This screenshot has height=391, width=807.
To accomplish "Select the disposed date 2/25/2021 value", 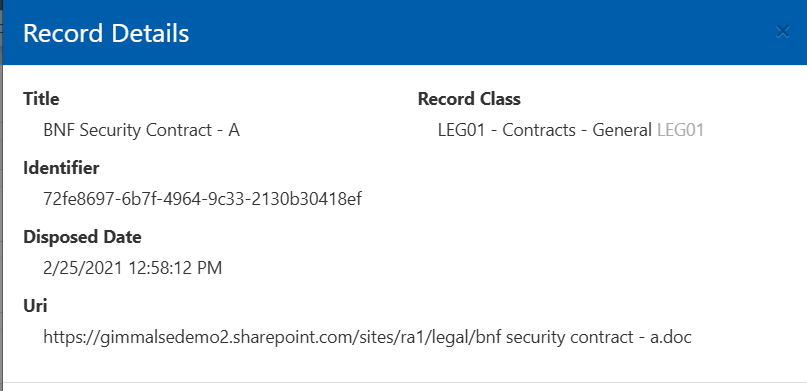I will 132,268.
